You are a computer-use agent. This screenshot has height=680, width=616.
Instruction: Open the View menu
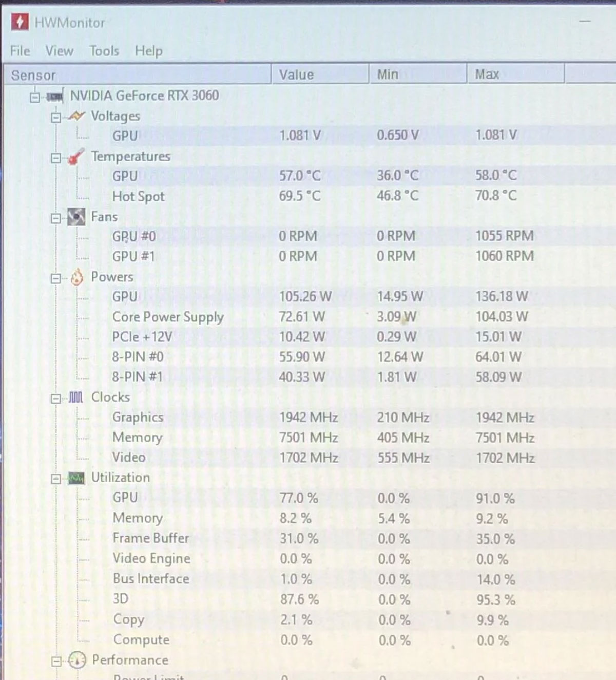point(59,51)
